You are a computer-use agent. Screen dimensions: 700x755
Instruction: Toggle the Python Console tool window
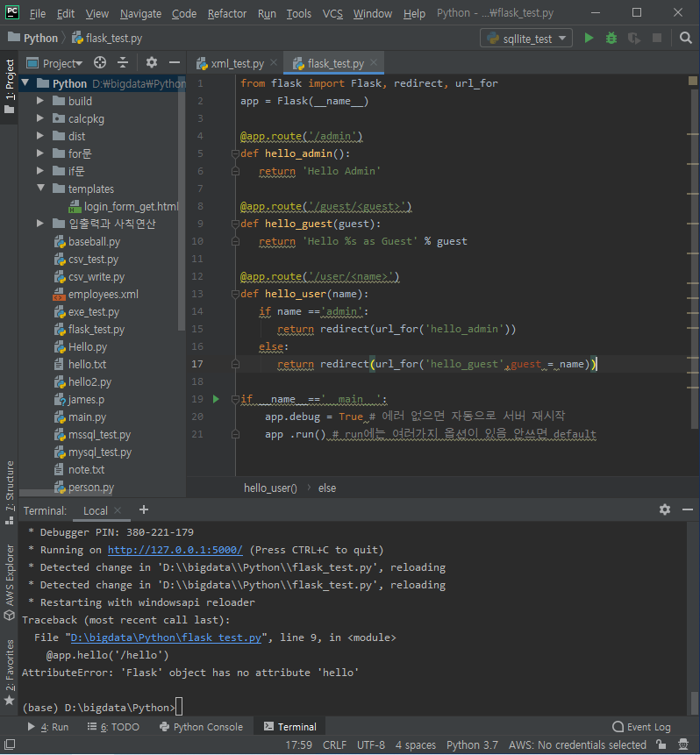(x=202, y=727)
